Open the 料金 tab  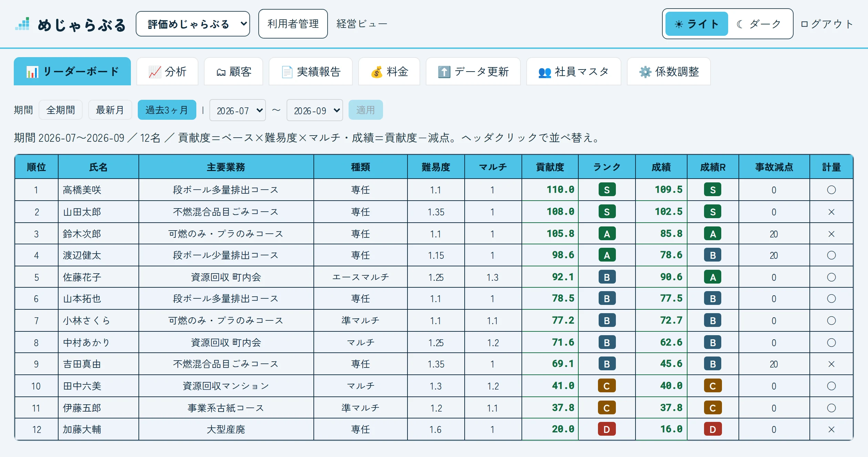389,71
